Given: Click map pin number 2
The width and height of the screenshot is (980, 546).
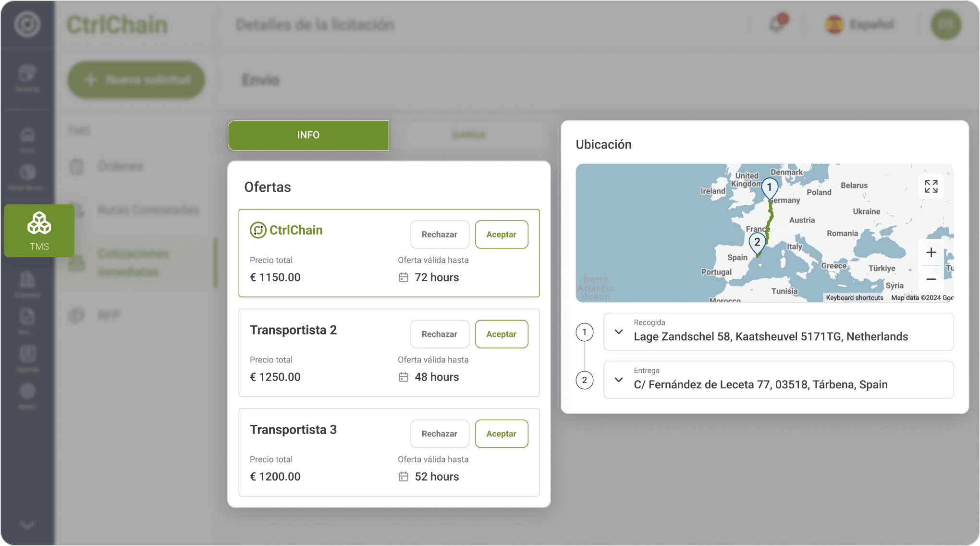Looking at the screenshot, I should pos(757,243).
